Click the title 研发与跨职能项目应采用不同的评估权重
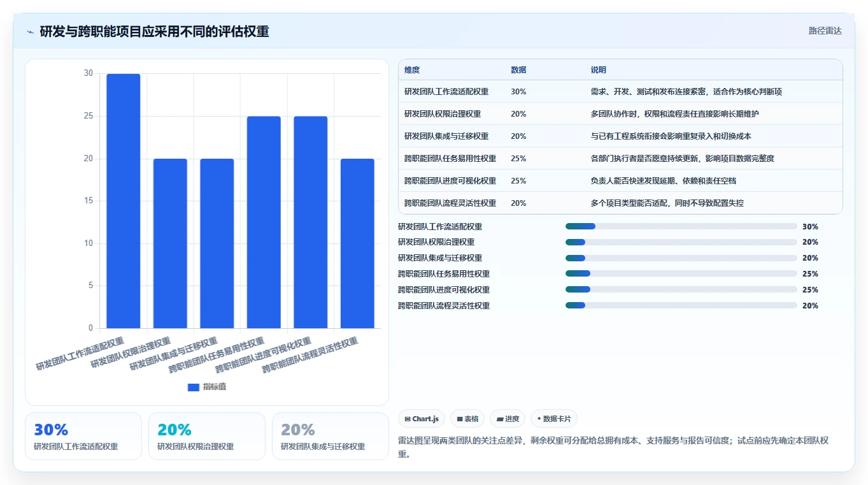Screen dimensions: 868x485 (x=154, y=31)
